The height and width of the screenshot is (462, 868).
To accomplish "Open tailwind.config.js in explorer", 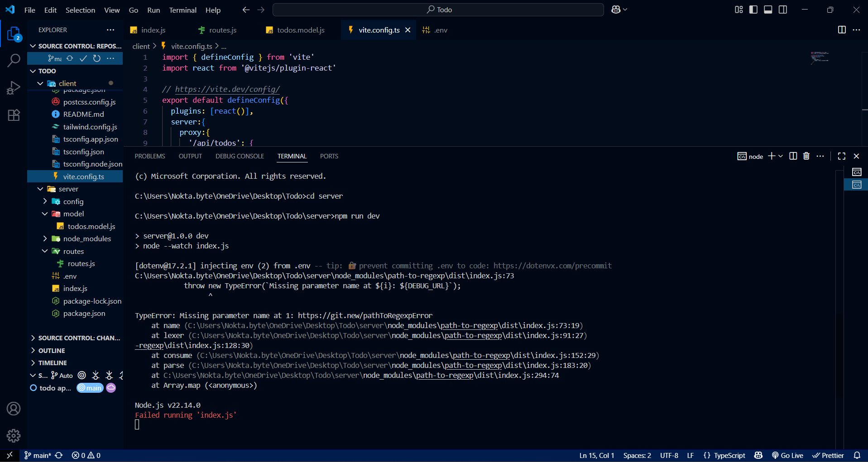I will (75, 127).
